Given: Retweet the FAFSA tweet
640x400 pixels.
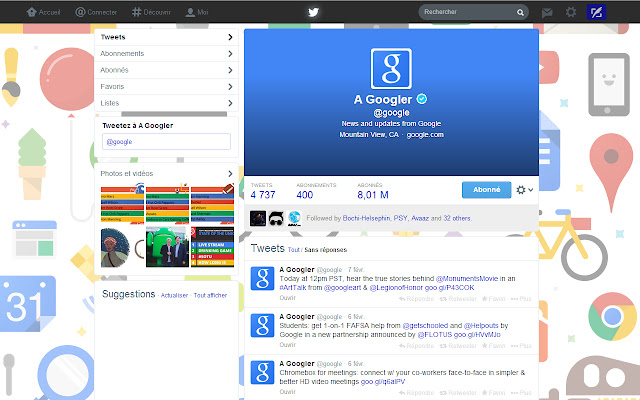Looking at the screenshot, I should (x=458, y=346).
